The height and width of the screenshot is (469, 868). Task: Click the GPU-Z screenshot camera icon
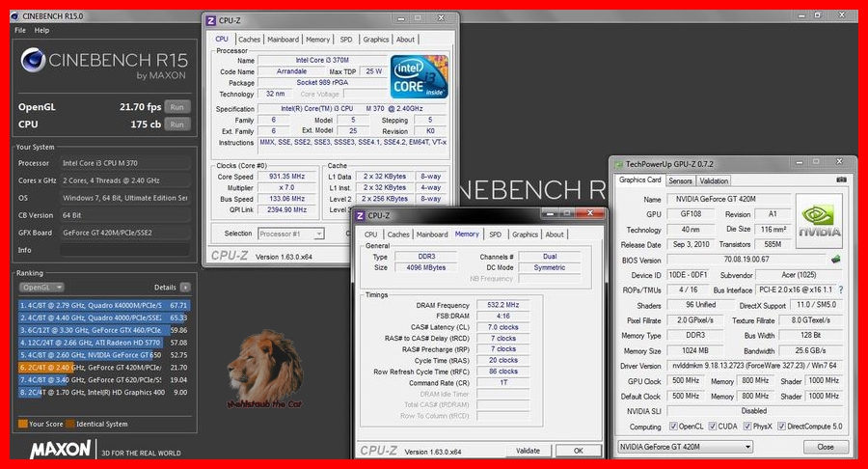pos(841,179)
